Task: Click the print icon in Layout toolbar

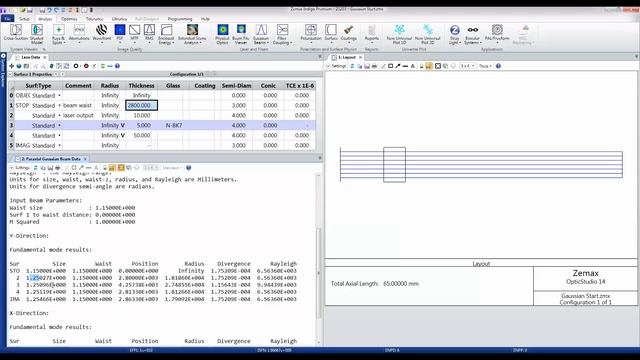Action: (x=374, y=66)
